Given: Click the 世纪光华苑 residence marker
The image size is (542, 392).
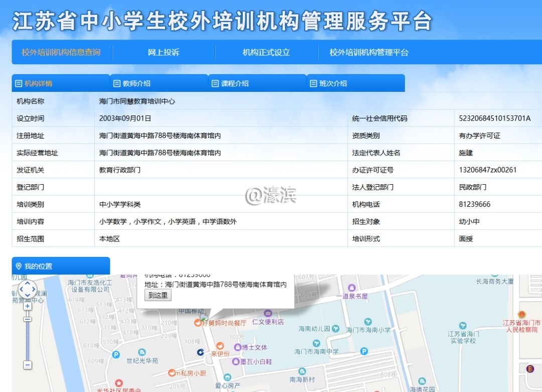Looking at the screenshot, I should point(116,354).
